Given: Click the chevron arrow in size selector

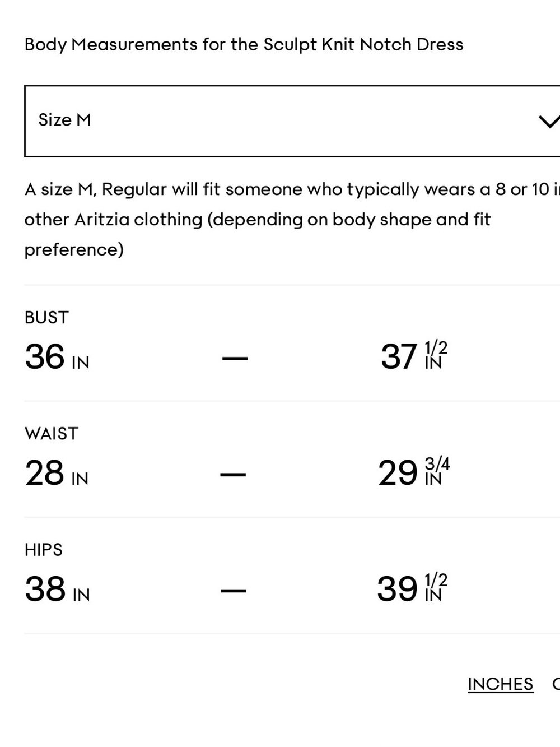Looking at the screenshot, I should (549, 120).
